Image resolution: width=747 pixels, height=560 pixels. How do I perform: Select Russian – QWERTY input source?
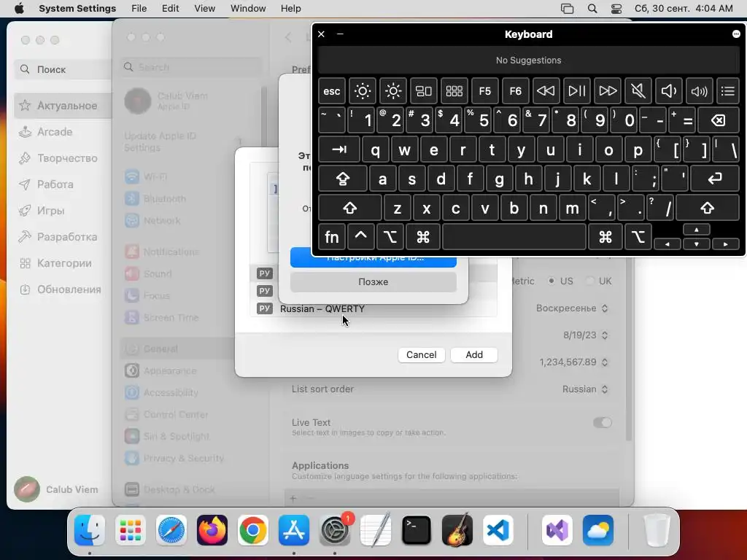pos(373,308)
